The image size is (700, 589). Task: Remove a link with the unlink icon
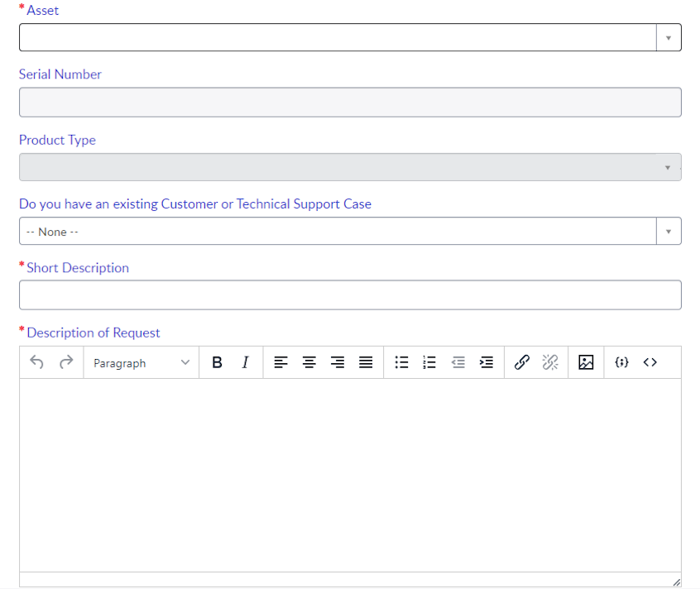tap(550, 362)
